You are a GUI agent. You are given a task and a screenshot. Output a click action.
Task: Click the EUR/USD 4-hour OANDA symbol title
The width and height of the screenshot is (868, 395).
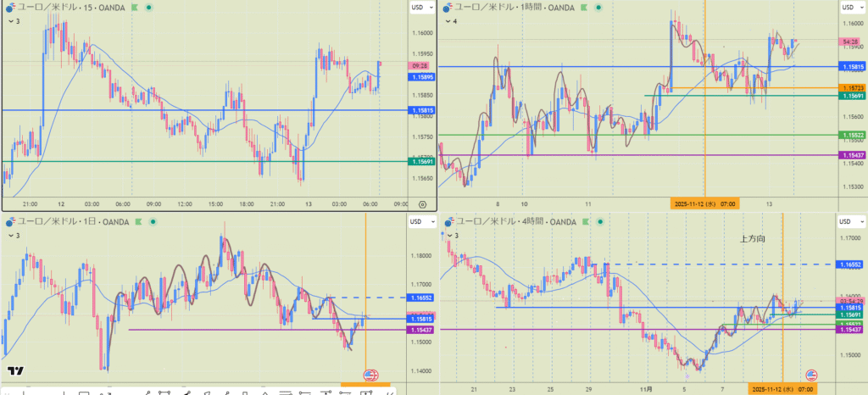[516, 222]
